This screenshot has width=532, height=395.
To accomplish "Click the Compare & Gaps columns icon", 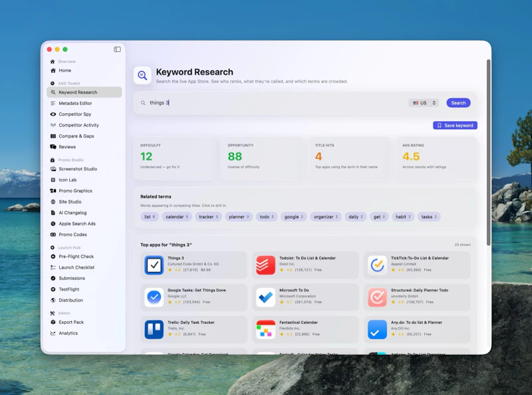I will tap(53, 136).
